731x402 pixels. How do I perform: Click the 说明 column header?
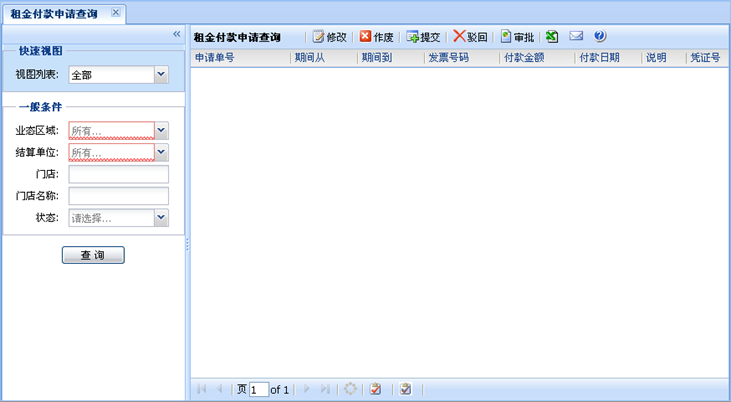tap(664, 58)
